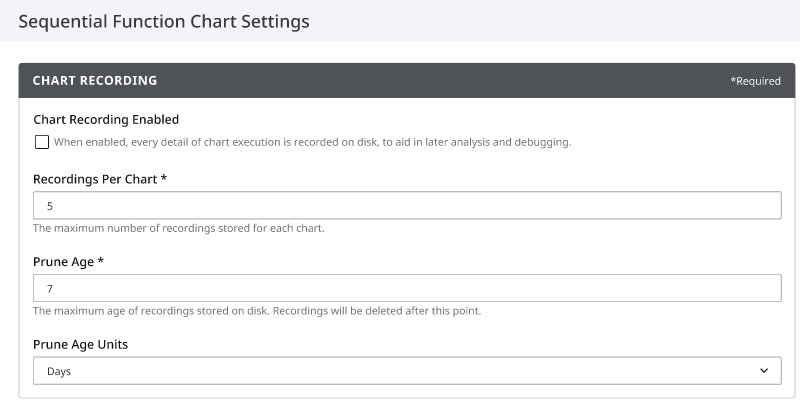Screen dimensions: 800x411
Task: Click the selected Days value in the dropdown
Action: [x=59, y=371]
